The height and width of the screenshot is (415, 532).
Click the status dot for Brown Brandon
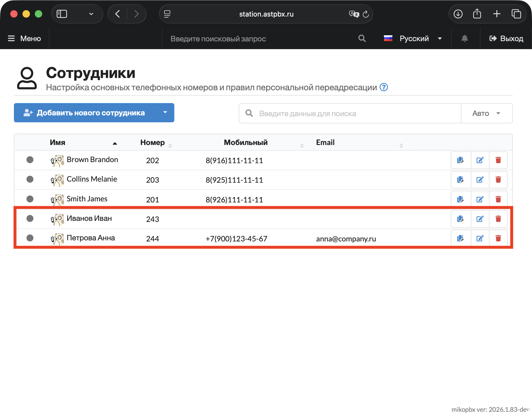30,160
